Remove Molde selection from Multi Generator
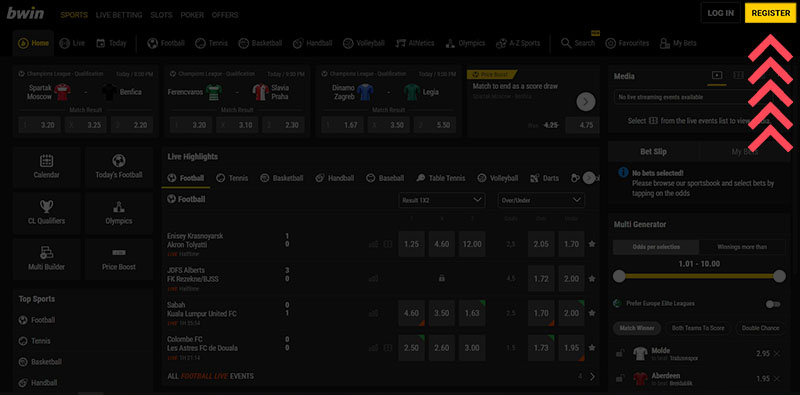The image size is (800, 395). pyautogui.click(x=777, y=354)
